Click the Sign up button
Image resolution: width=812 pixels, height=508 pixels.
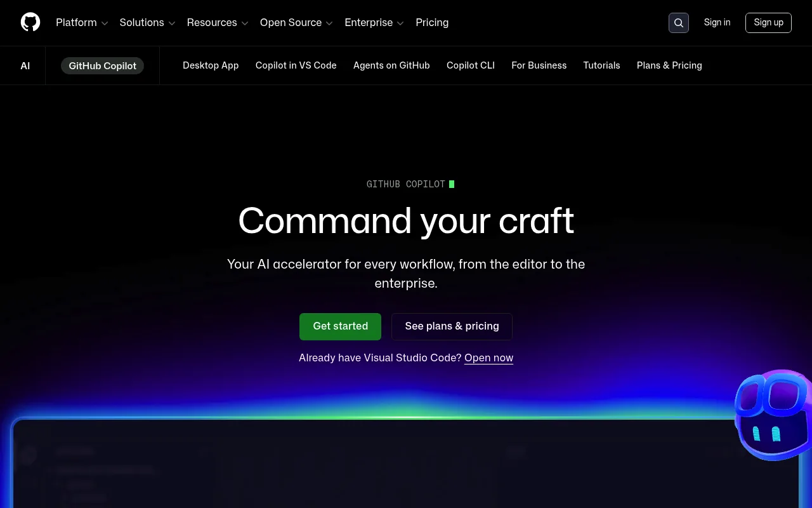click(x=768, y=22)
